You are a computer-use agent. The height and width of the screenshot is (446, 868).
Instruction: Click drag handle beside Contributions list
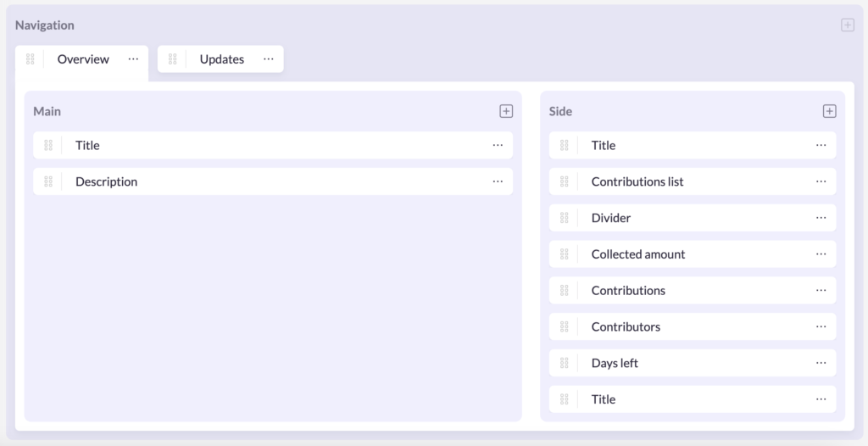565,181
